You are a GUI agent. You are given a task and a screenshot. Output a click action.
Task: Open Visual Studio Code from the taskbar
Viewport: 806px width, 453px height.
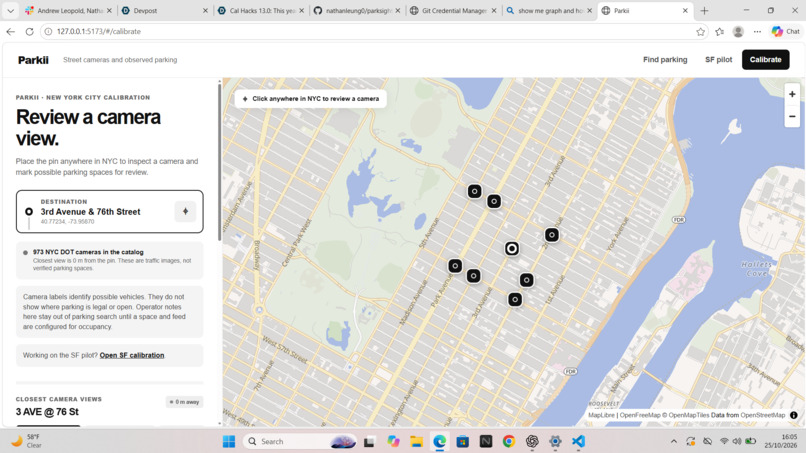578,441
